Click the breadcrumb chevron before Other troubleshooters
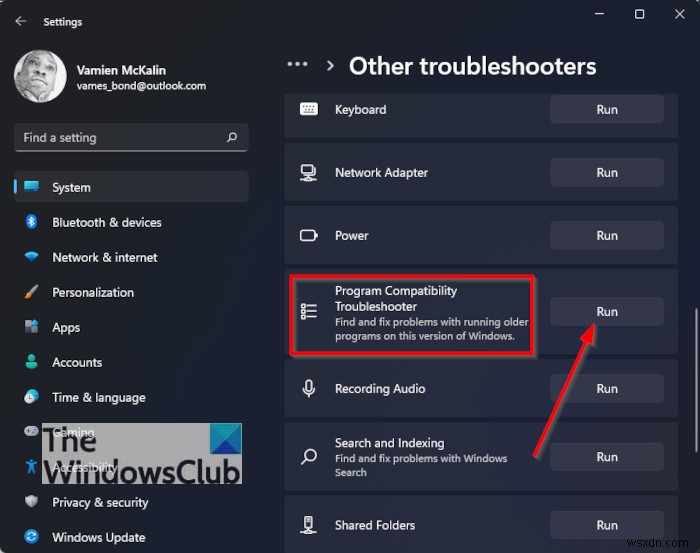The image size is (700, 553). (x=330, y=66)
